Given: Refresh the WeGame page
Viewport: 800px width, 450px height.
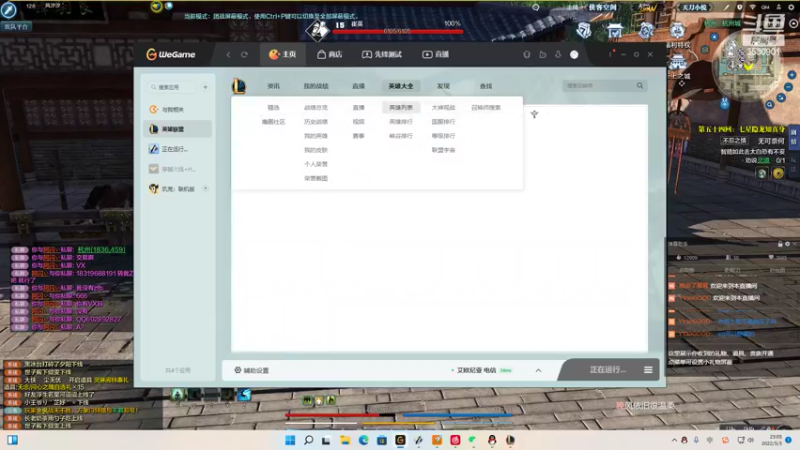Looking at the screenshot, I should click(244, 55).
